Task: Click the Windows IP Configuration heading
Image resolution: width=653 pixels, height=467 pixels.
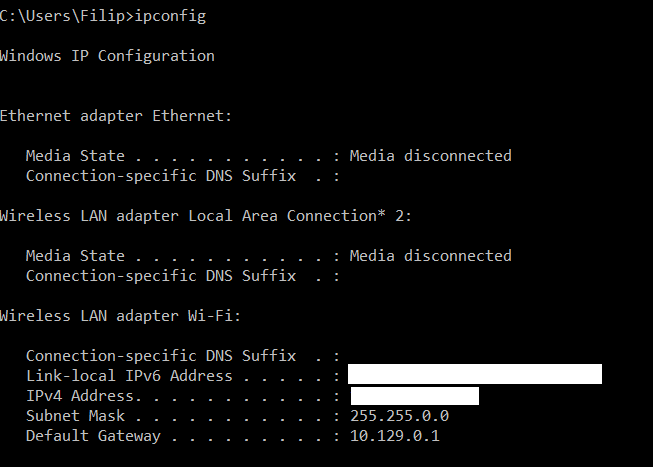Action: 107,56
